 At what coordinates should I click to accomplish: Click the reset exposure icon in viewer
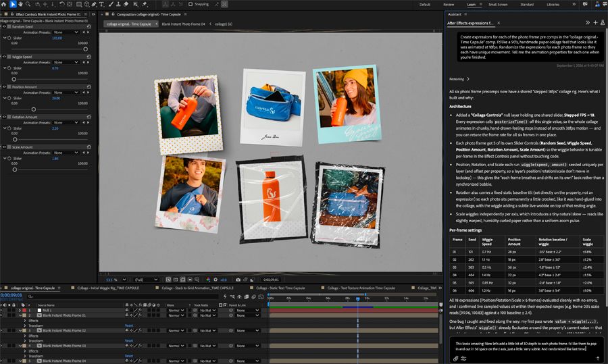(x=216, y=280)
